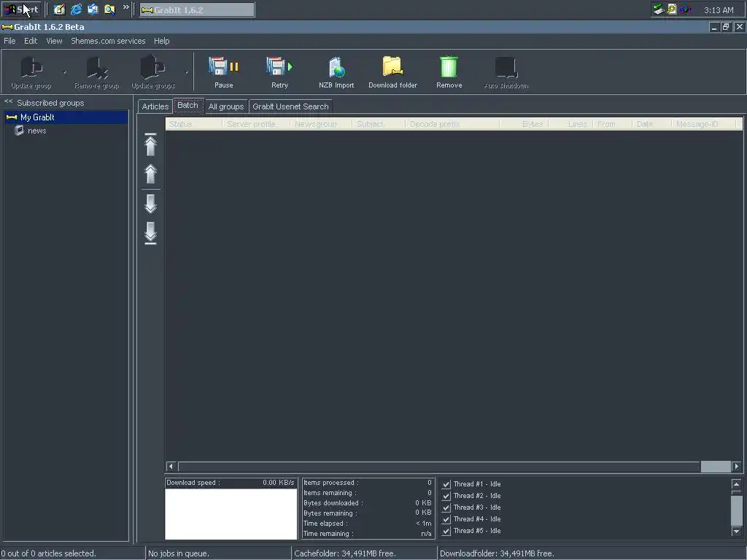Collapse the Subscribed groups panel arrows
The image size is (747, 560).
[9, 101]
